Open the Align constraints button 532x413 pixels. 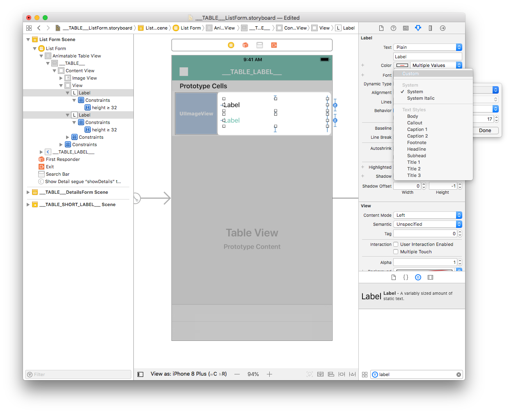pos(331,374)
